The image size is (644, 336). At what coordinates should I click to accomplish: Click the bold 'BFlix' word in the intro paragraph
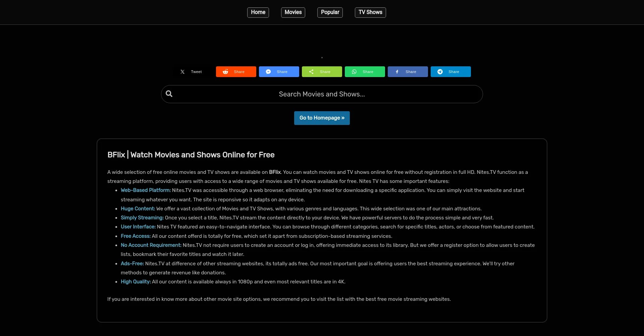tap(275, 172)
